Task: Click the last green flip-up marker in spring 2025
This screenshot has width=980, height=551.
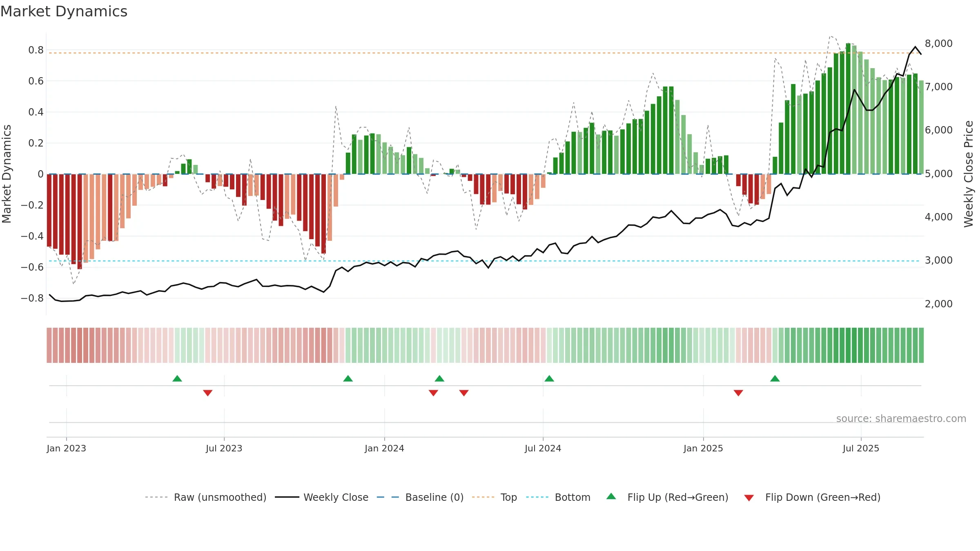Action: point(775,378)
